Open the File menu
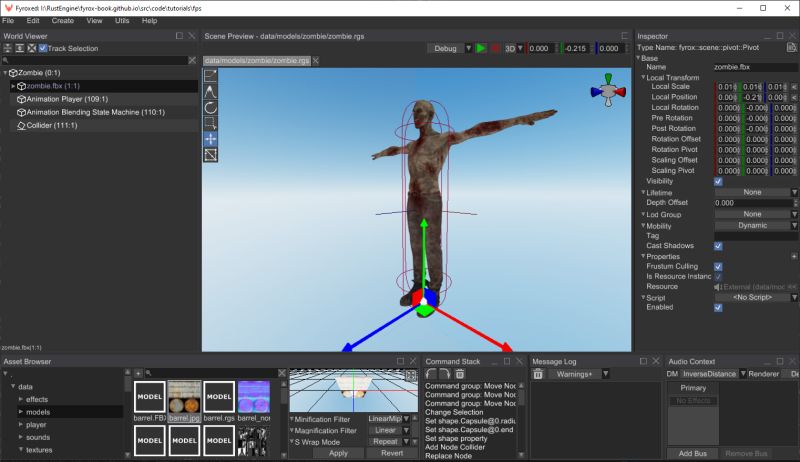Screen dimensions: 800x462 [8, 20]
